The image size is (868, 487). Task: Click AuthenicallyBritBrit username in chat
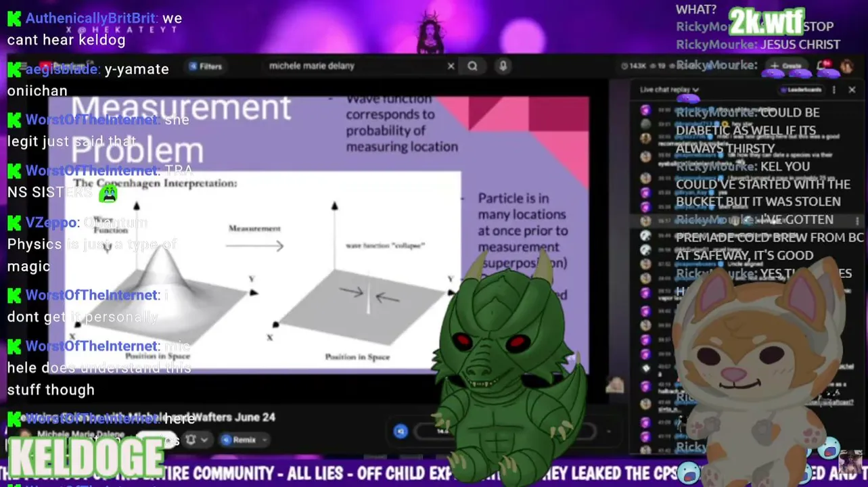[x=92, y=18]
